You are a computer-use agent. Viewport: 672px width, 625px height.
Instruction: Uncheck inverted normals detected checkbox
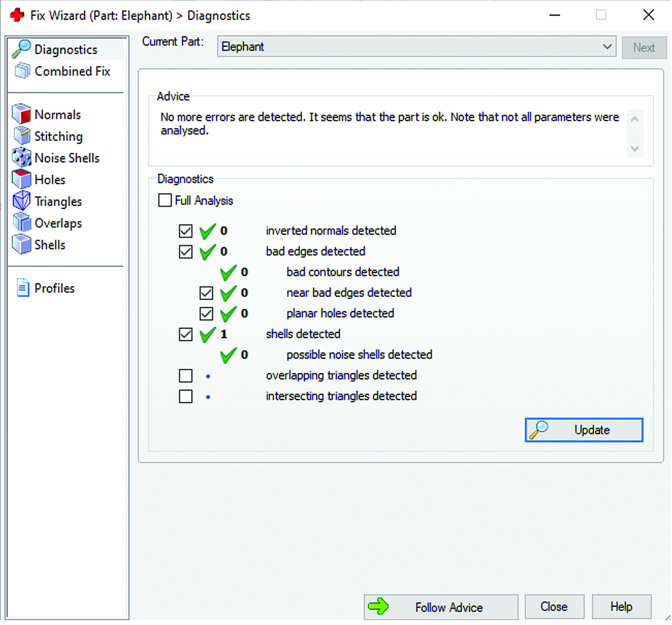tap(186, 231)
